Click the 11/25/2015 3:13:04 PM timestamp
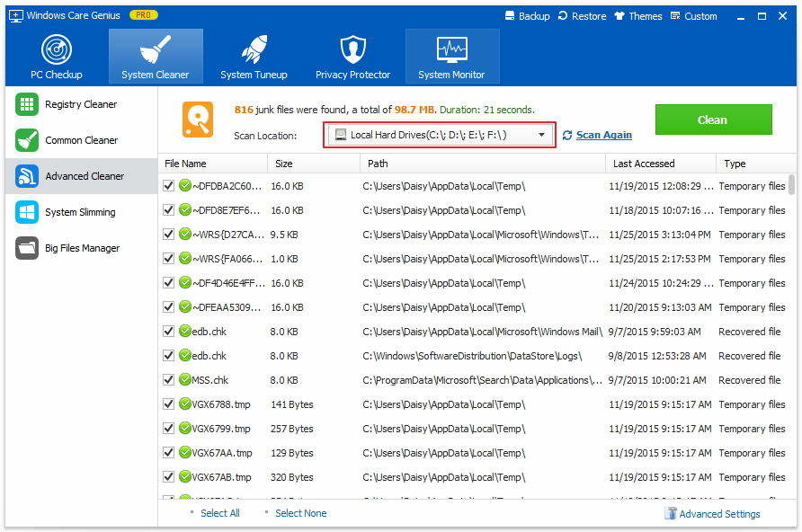802x532 pixels. [660, 235]
